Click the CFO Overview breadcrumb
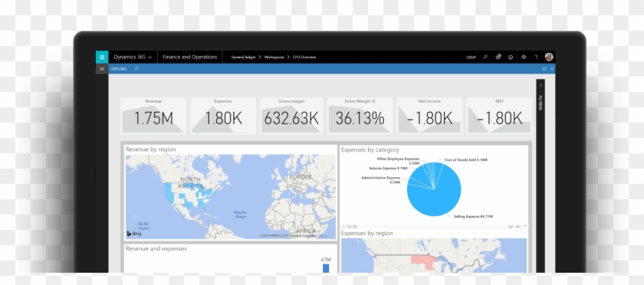This screenshot has width=644, height=285. pos(304,57)
